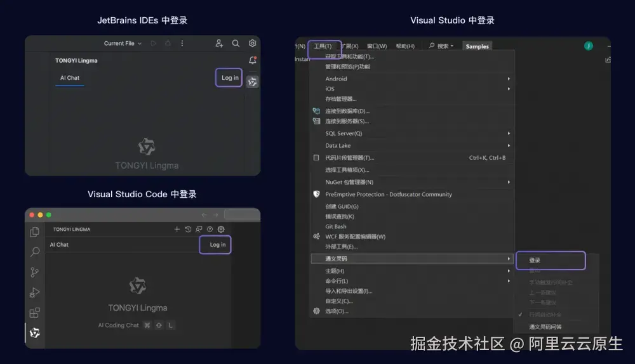
Task: Open the 工具(T) menu in Visual Studio
Action: tap(323, 46)
